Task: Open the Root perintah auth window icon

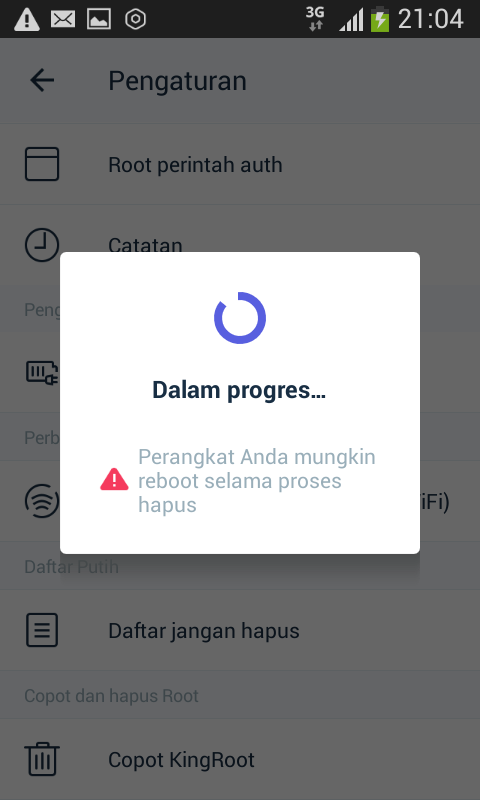Action: point(42,164)
